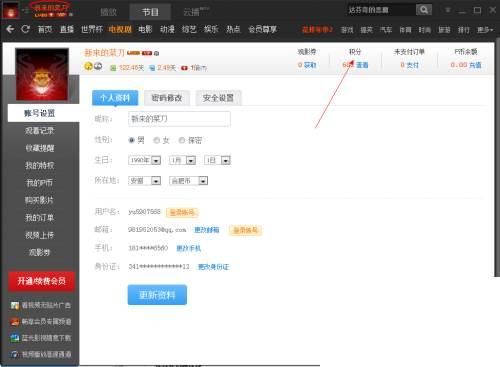Click the red icon beside 1金币
This screenshot has width=500, height=367.
point(184,68)
